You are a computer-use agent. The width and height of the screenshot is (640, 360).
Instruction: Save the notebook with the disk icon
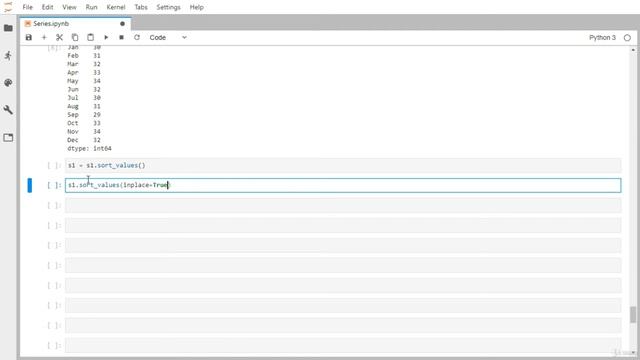29,38
